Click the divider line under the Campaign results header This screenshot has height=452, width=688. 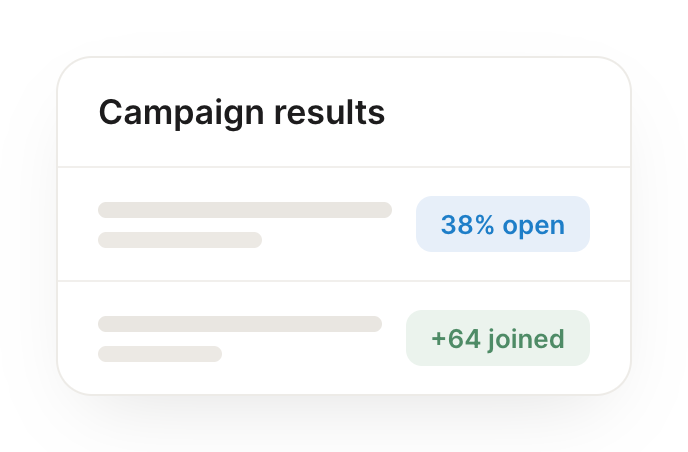(344, 167)
